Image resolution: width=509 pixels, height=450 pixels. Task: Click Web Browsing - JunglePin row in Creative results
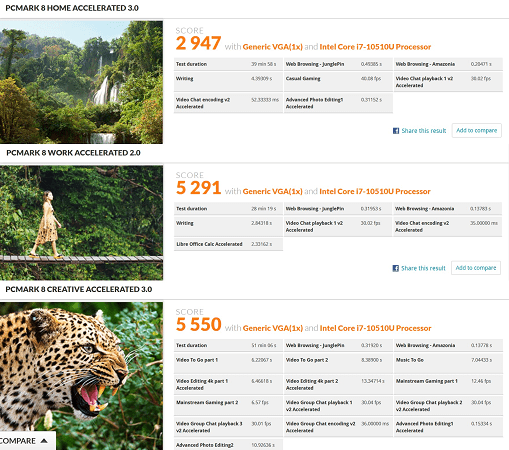pyautogui.click(x=338, y=345)
